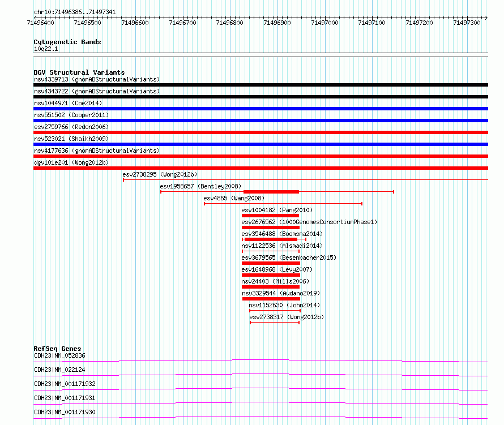Open variant esv3679565 (Besenbacher2015)
Image resolution: width=504 pixels, height=425 pixels.
289,257
